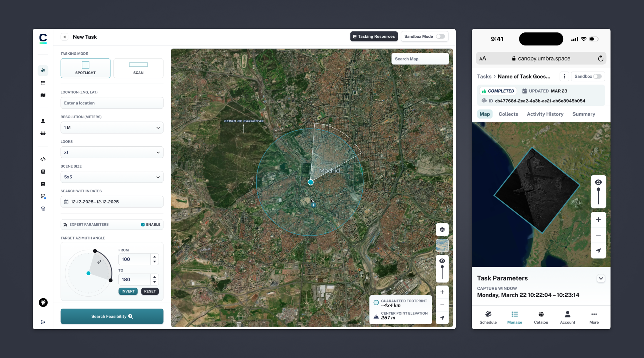Uncheck the Expert Parameters Enable checkbox

[143, 224]
